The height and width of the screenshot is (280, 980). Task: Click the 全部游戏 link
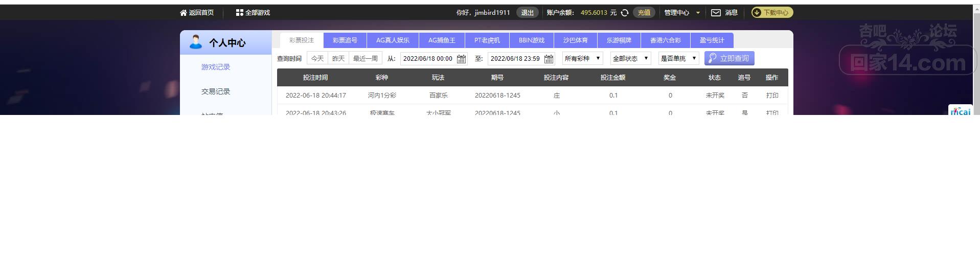coord(258,13)
